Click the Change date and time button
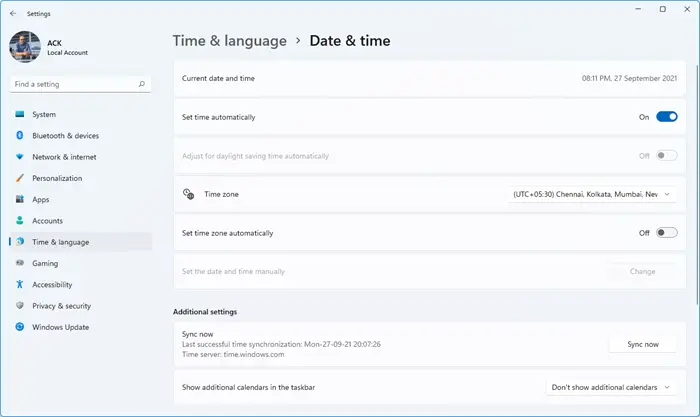The image size is (700, 417). [x=642, y=271]
